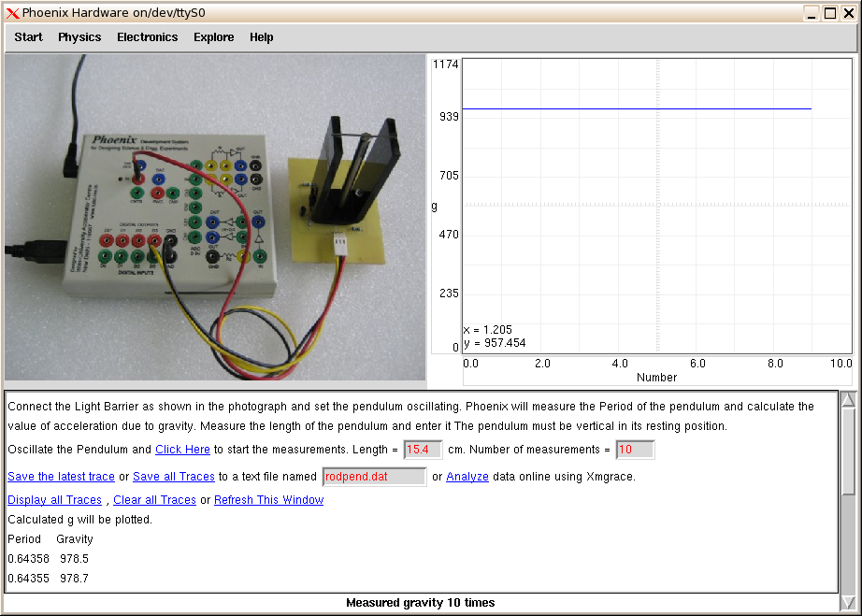Focus the Number of measurements field
The height and width of the screenshot is (616, 862).
tap(635, 450)
